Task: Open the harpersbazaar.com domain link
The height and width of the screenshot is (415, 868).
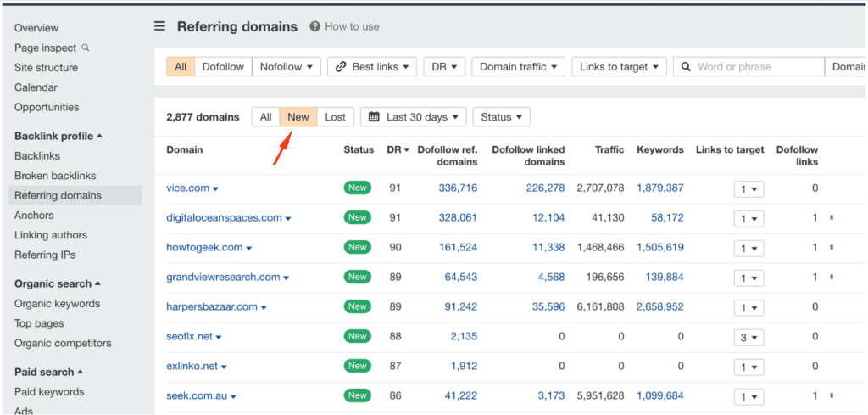Action: point(212,307)
